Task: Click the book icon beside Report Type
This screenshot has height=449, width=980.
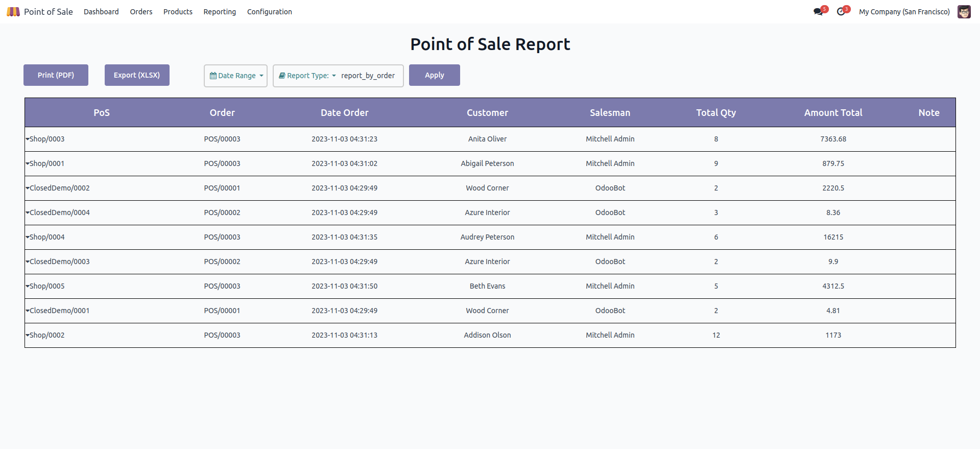Action: pyautogui.click(x=282, y=76)
